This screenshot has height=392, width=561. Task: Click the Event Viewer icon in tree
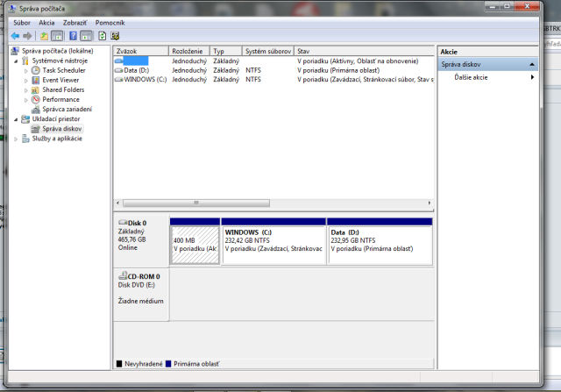coord(35,80)
